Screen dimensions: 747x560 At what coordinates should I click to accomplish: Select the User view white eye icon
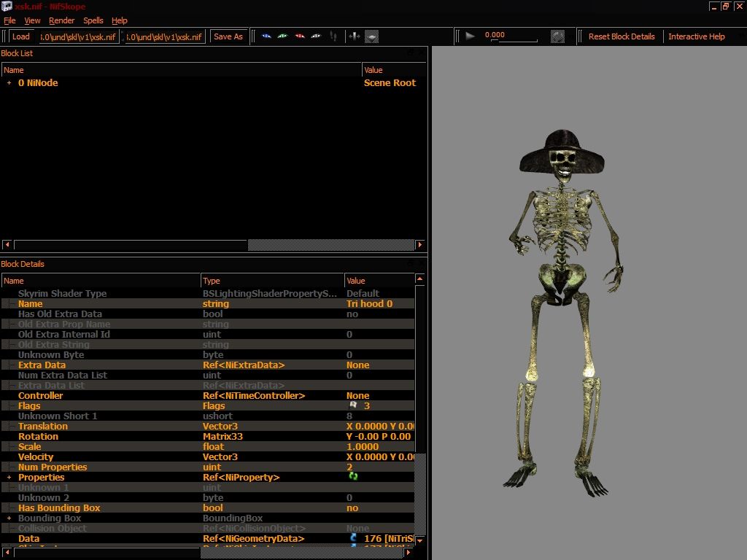click(317, 36)
